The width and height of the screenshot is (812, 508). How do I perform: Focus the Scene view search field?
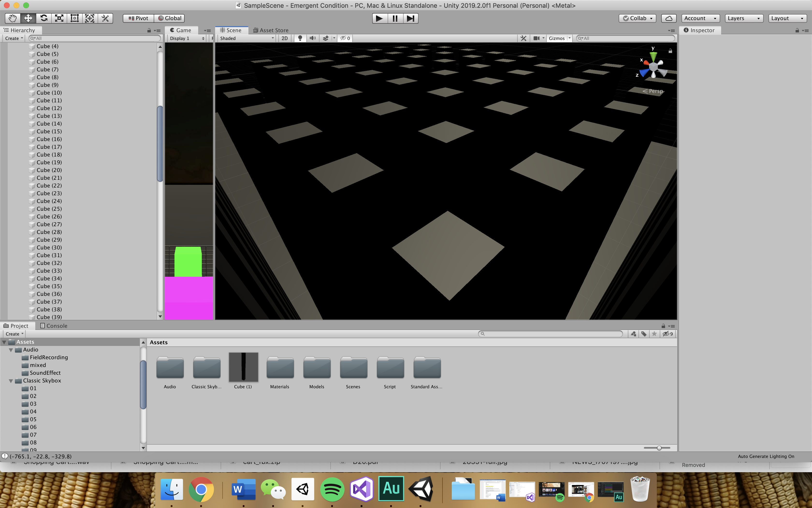point(625,38)
